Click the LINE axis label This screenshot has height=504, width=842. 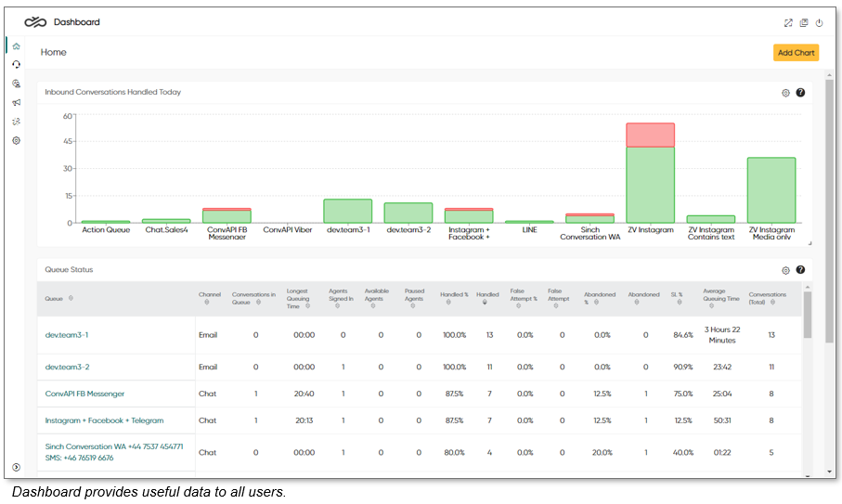(529, 230)
